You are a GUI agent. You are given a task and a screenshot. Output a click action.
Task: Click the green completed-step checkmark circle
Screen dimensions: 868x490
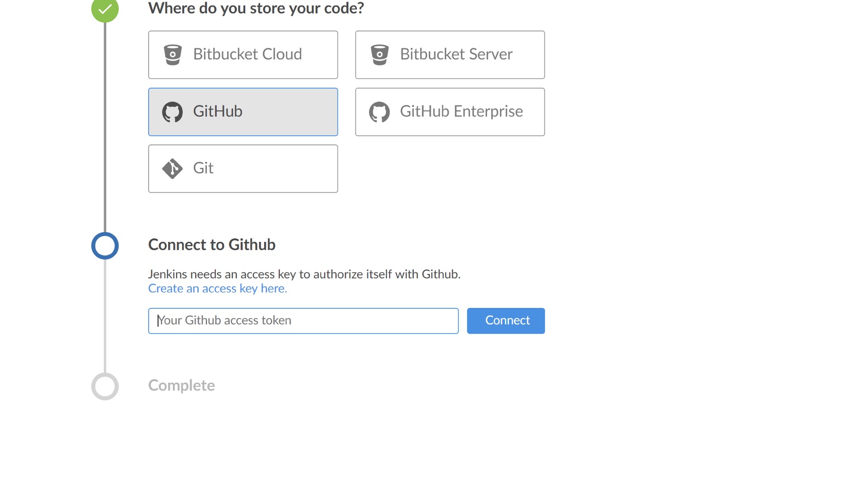[x=105, y=9]
